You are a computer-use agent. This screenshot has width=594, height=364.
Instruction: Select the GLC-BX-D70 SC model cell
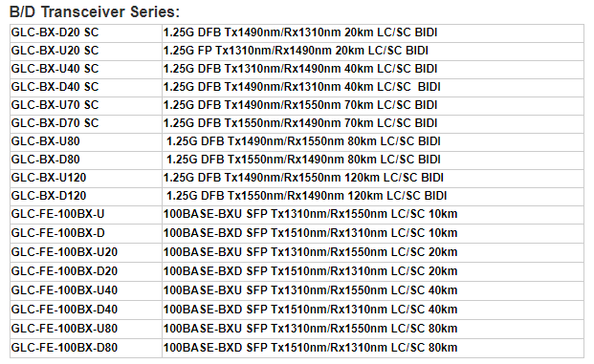pos(86,124)
